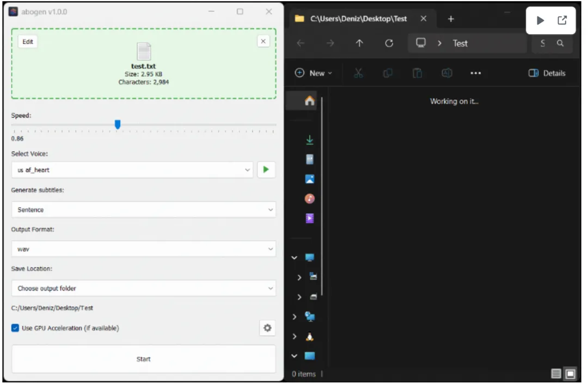Open the Output Format dropdown set to wav
The image size is (588, 384).
(144, 249)
